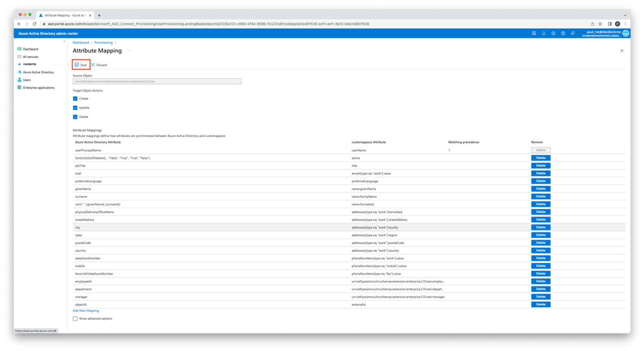Save the attribute mapping changes
The image size is (644, 351).
click(81, 65)
